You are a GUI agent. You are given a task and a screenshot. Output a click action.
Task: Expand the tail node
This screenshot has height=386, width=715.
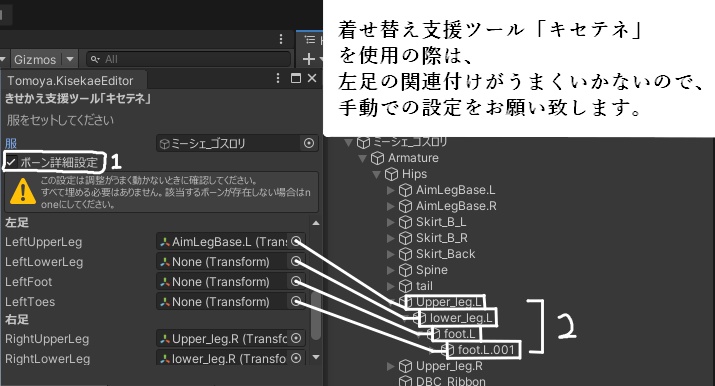[x=390, y=286]
